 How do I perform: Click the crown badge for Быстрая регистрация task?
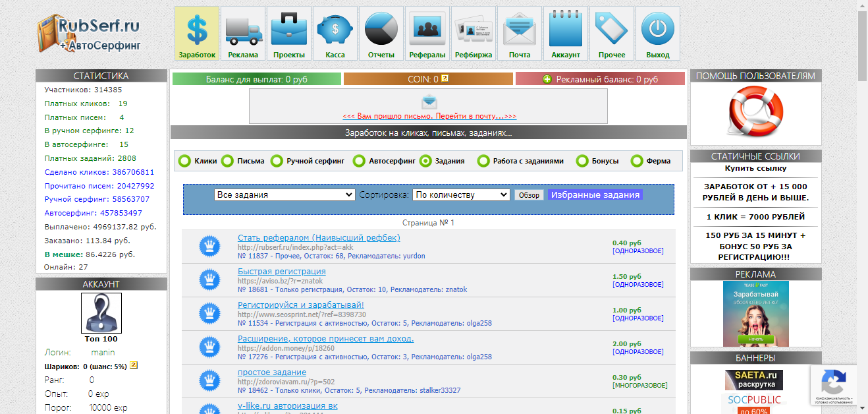210,280
